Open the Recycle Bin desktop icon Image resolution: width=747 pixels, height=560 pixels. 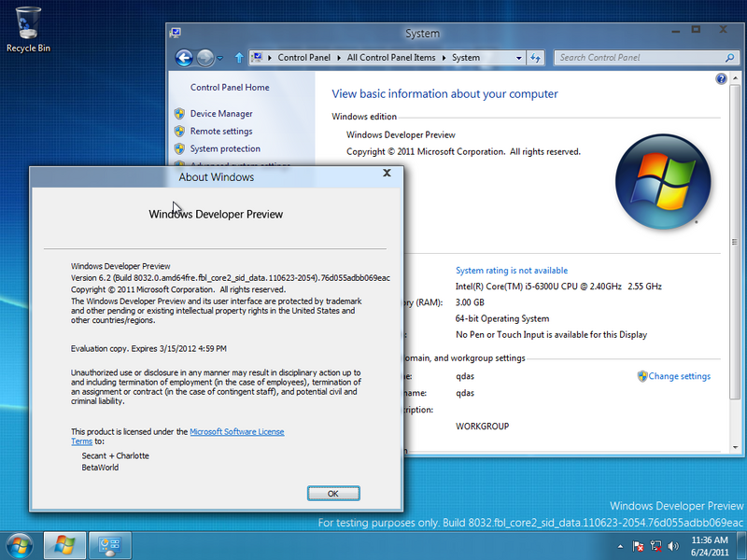28,30
